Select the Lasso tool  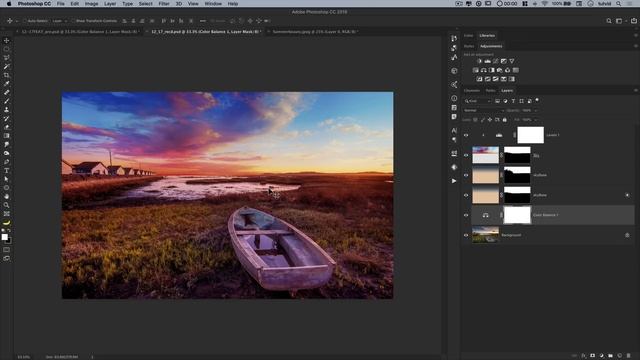click(7, 58)
